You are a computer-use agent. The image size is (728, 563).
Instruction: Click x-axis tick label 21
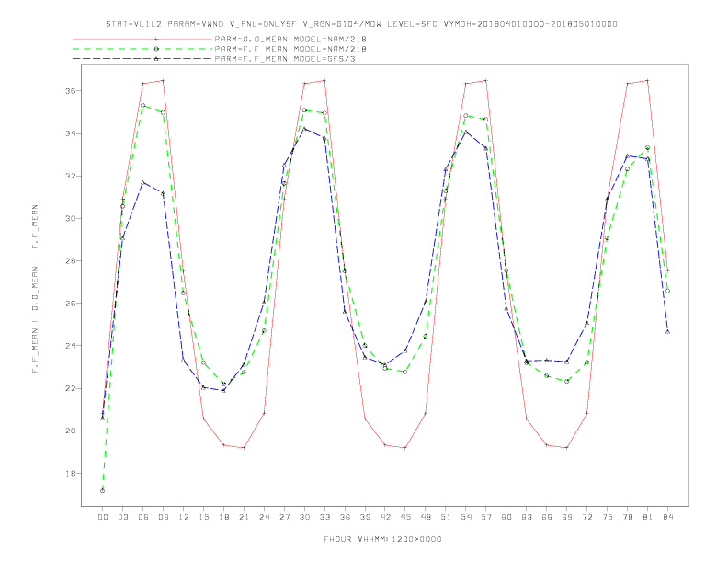point(244,517)
